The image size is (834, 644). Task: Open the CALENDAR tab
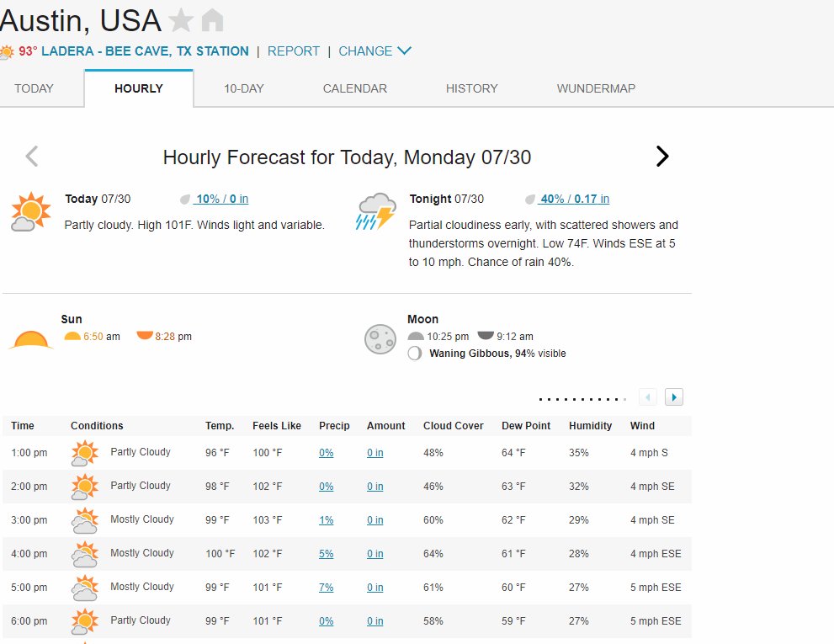click(x=355, y=88)
